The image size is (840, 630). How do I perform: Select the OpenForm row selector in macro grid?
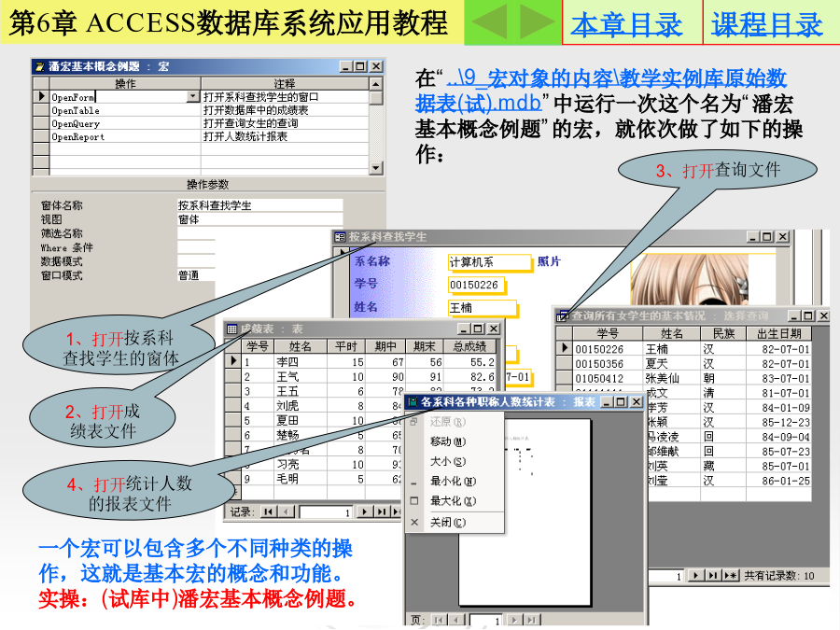click(x=41, y=96)
